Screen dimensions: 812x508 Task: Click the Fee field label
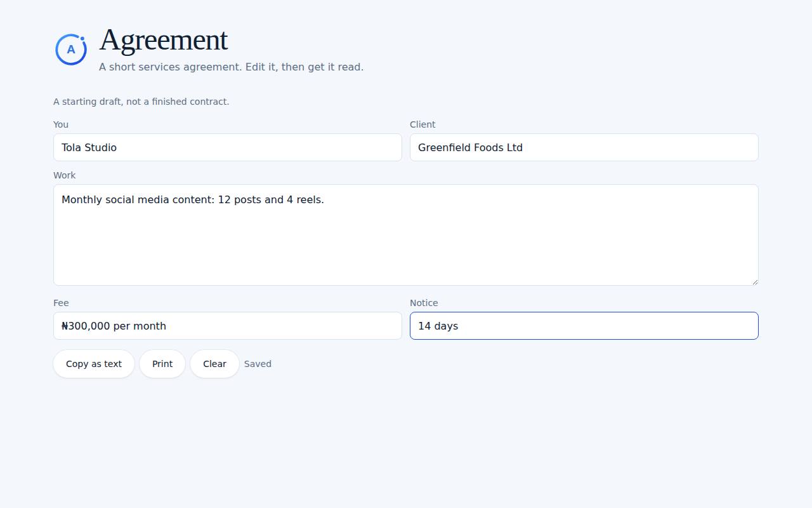click(61, 303)
